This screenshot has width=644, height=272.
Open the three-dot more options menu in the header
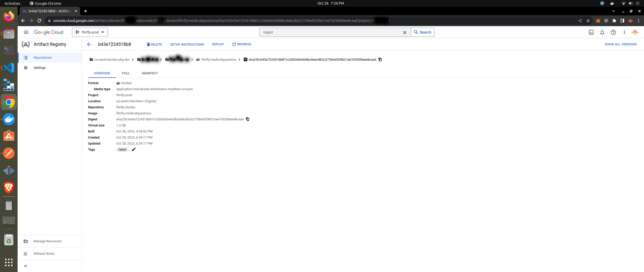click(x=624, y=32)
